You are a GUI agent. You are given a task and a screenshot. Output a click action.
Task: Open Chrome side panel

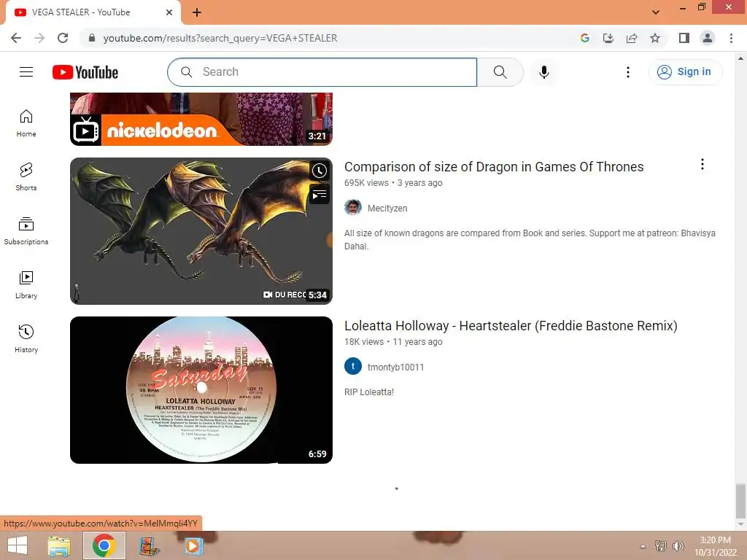(684, 38)
